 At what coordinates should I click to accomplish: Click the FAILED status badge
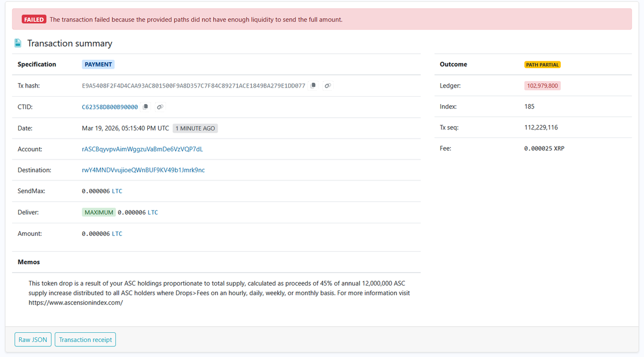click(x=34, y=20)
